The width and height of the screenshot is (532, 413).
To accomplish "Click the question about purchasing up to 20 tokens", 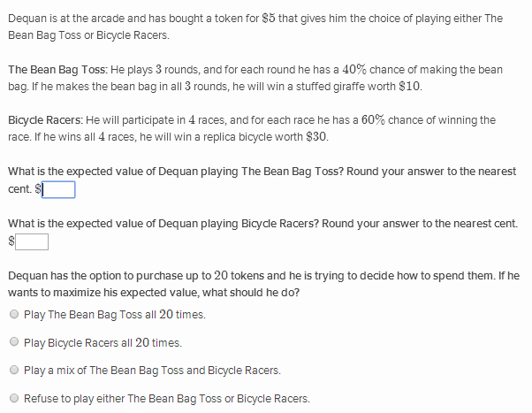I will point(263,284).
